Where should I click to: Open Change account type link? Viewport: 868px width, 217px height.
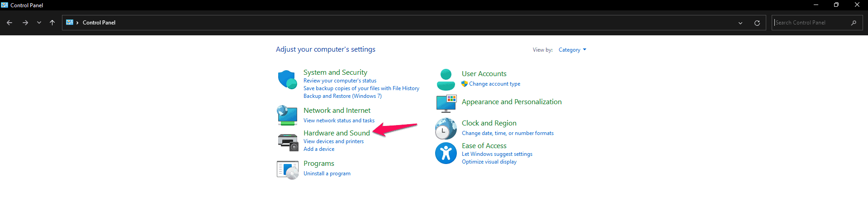[x=494, y=84]
